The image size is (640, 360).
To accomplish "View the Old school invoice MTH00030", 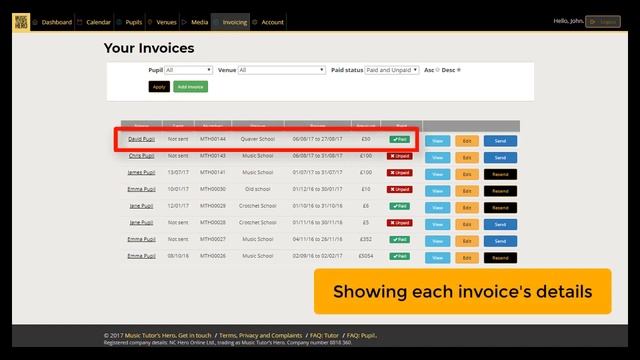I will tap(438, 191).
